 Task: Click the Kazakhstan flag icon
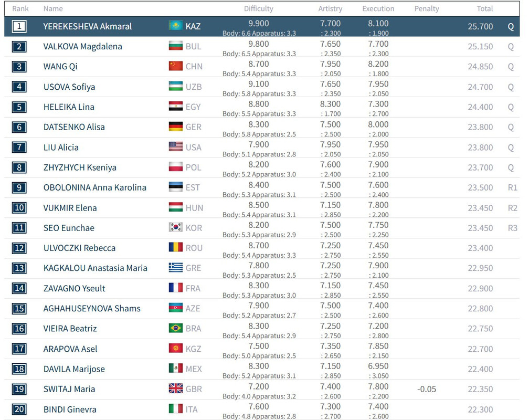pyautogui.click(x=176, y=25)
